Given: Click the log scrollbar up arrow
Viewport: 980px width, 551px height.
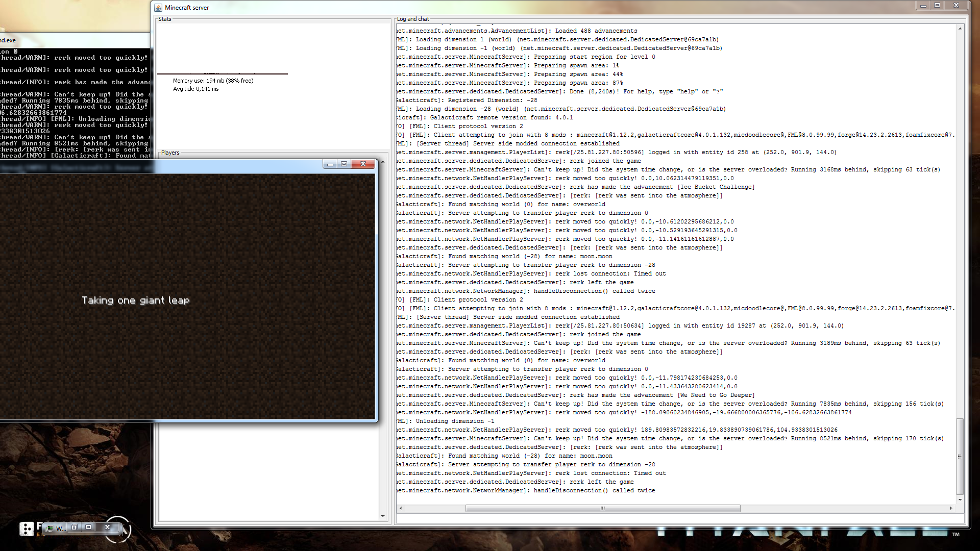Looking at the screenshot, I should point(960,29).
